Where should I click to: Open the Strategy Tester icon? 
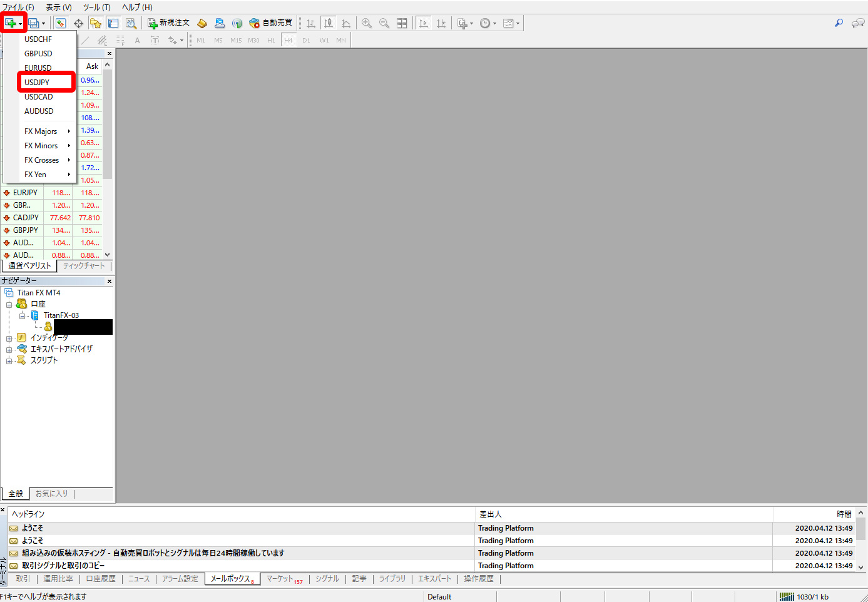point(131,23)
